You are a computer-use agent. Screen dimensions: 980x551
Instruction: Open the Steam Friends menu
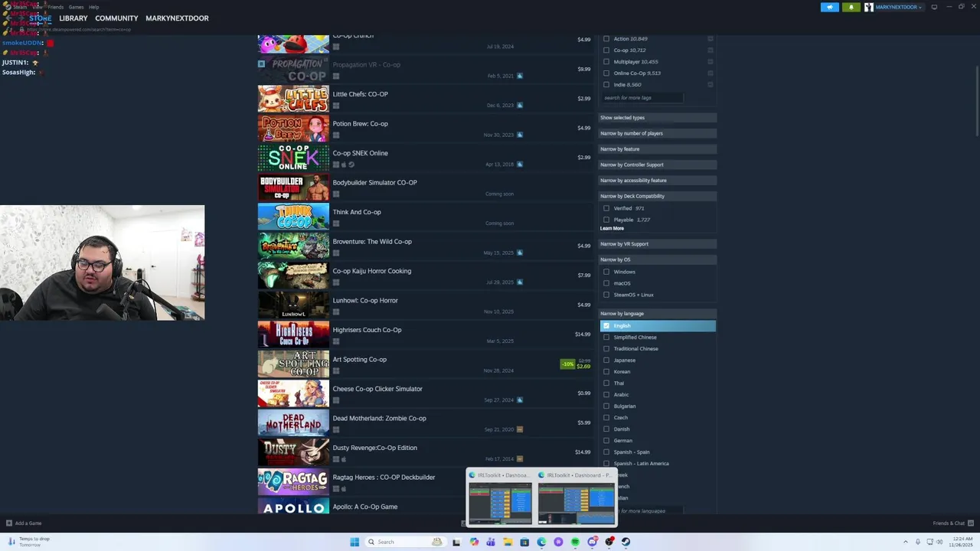coord(56,7)
